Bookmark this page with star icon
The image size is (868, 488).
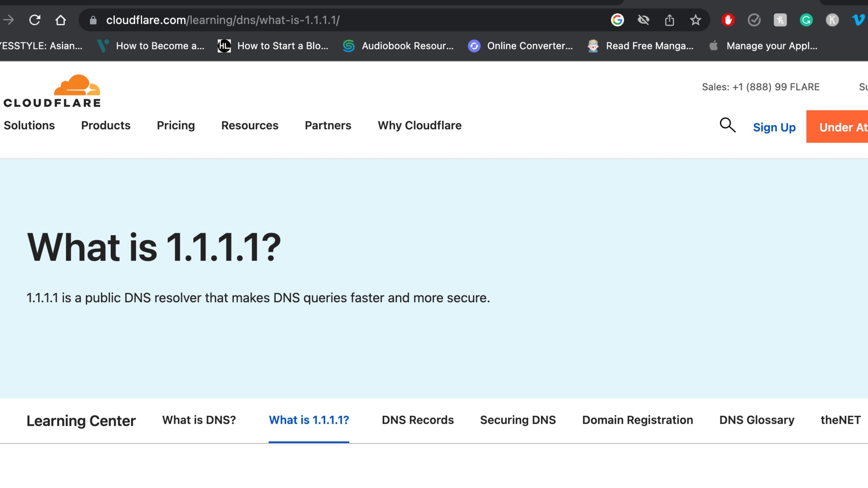(695, 20)
